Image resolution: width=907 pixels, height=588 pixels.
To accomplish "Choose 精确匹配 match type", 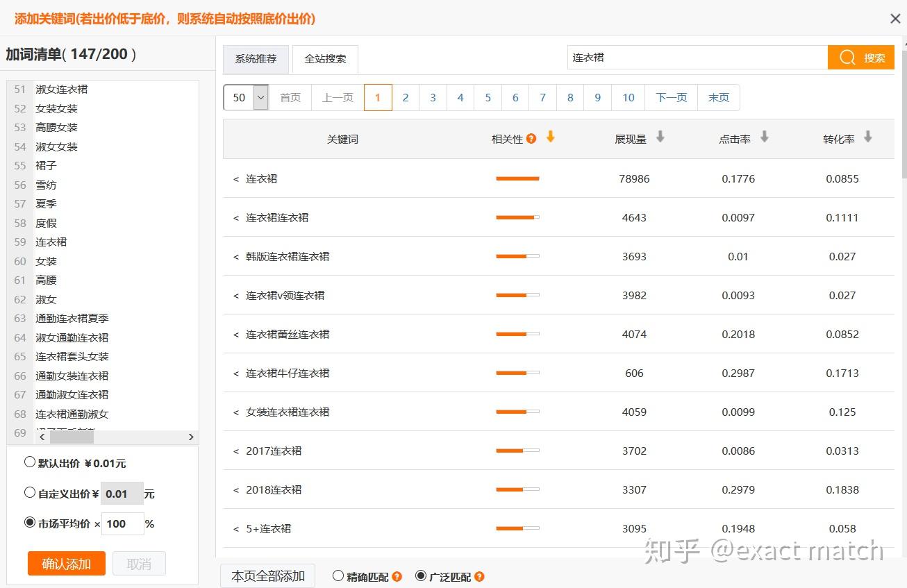I will [x=338, y=576].
